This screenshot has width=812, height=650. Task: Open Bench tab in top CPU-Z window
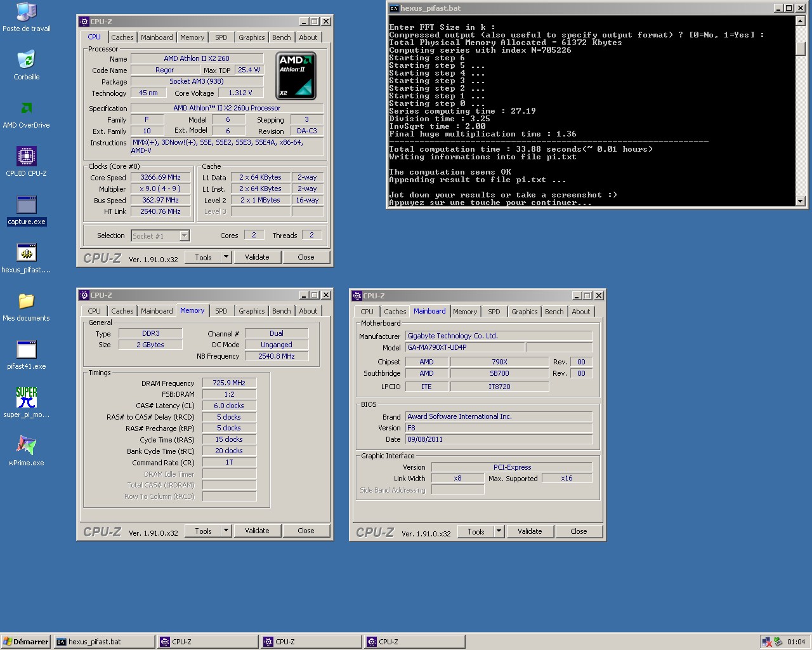282,37
